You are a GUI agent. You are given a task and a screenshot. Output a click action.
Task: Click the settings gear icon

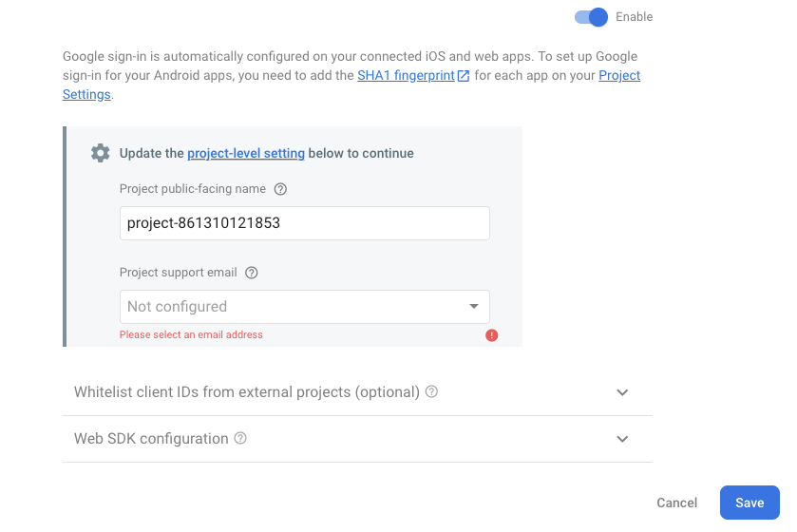pos(100,153)
